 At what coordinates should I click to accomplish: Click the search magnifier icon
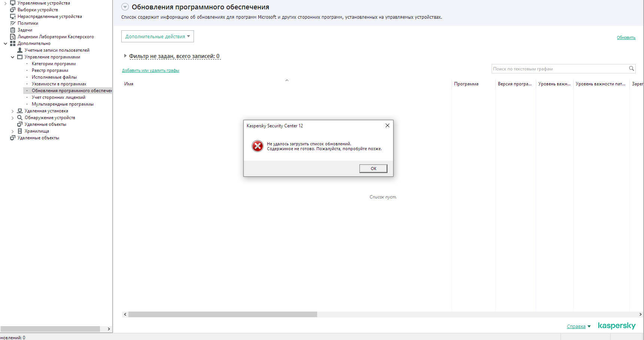point(632,69)
